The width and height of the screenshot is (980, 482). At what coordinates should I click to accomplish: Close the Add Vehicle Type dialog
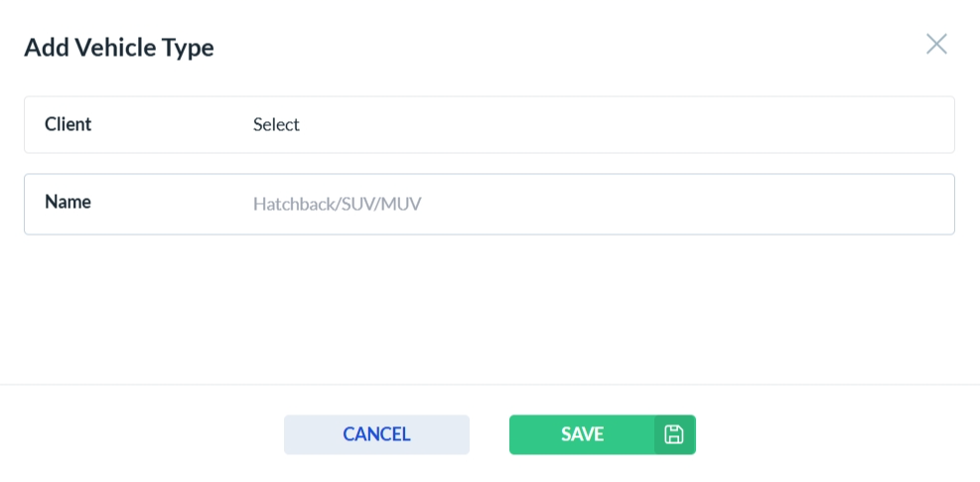(x=936, y=44)
